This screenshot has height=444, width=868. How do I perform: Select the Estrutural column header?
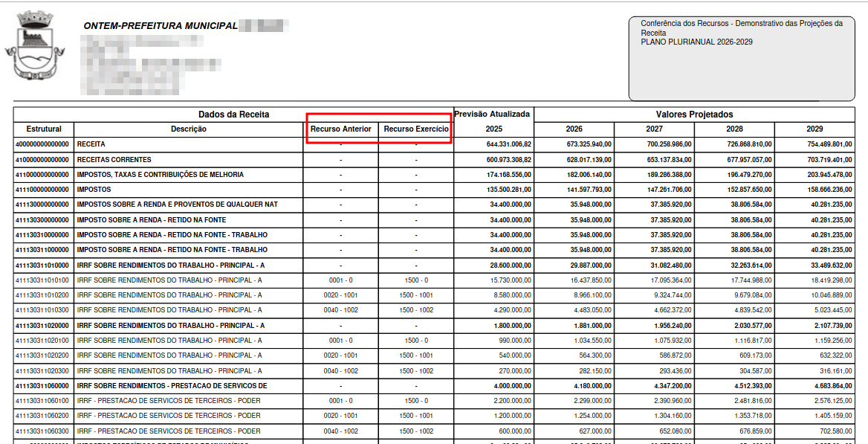click(x=43, y=129)
